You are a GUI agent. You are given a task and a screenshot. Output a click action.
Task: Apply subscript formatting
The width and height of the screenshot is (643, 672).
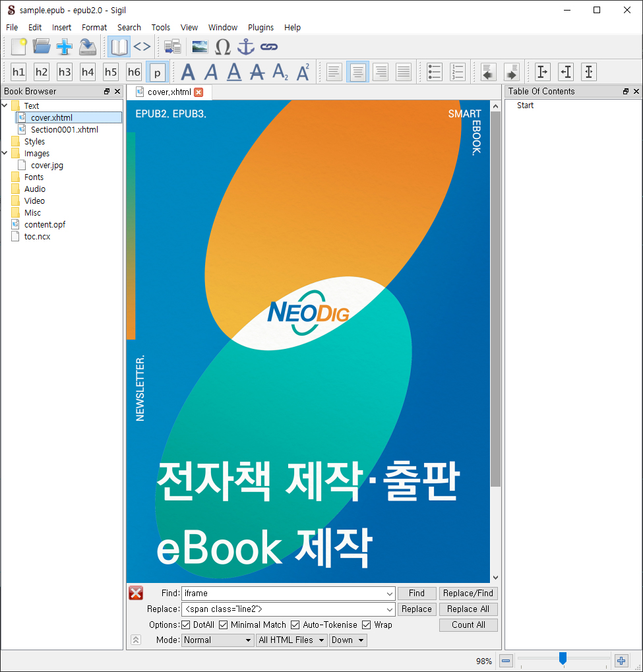click(x=280, y=72)
